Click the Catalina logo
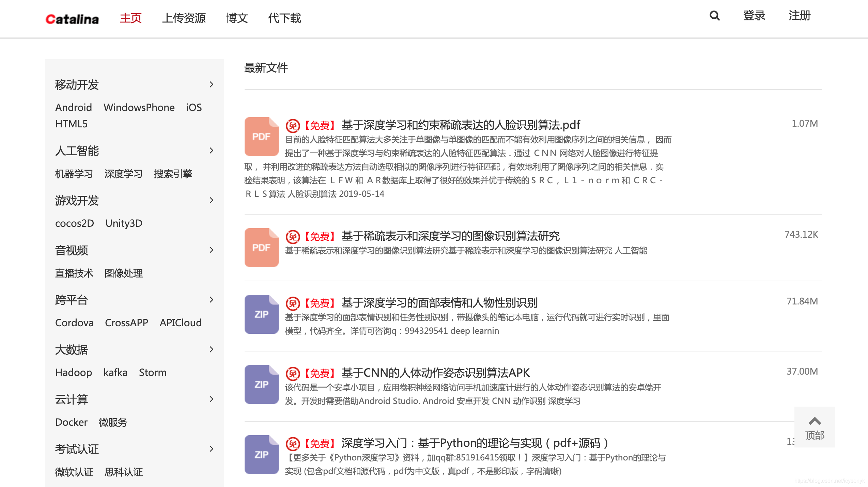 [x=72, y=19]
